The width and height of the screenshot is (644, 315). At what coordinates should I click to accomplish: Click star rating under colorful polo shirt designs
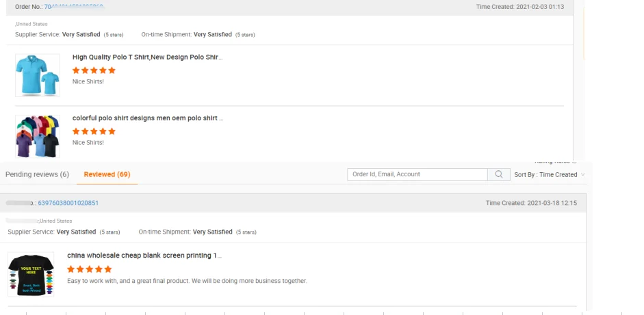[94, 131]
